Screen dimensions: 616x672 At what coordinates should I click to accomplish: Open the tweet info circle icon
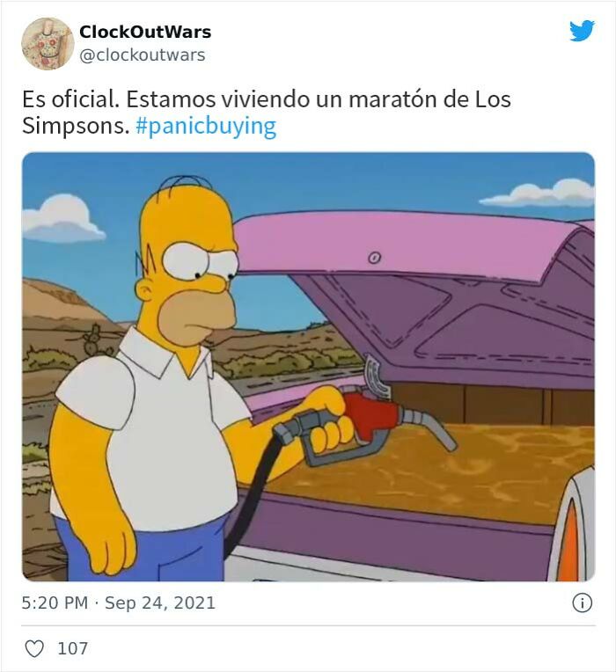coord(583,603)
